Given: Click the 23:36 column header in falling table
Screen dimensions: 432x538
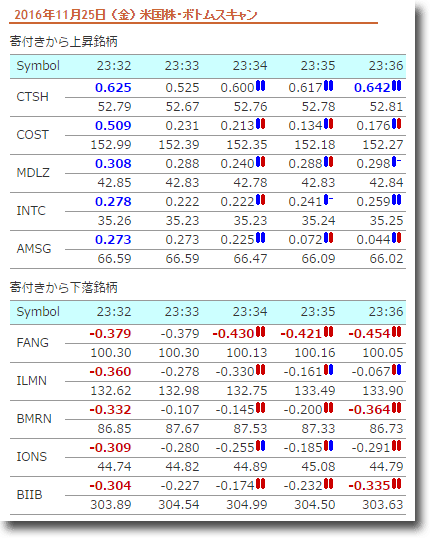Looking at the screenshot, I should pyautogui.click(x=386, y=312).
